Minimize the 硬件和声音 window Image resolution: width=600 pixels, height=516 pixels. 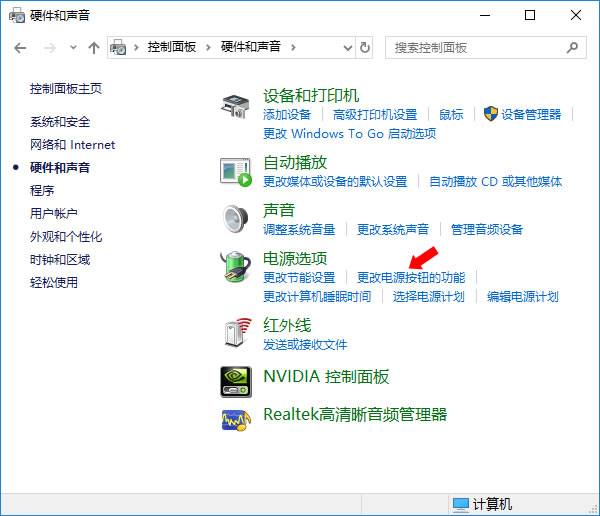pos(485,15)
